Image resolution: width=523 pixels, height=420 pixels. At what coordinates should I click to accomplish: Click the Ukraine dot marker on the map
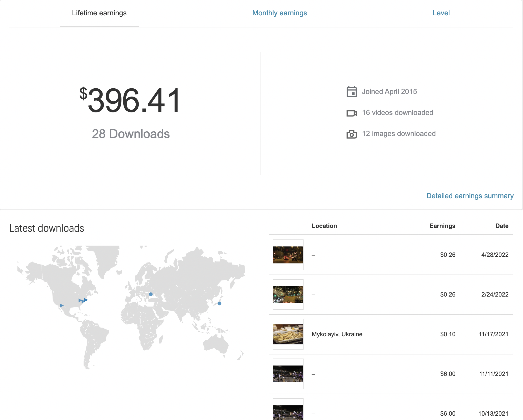click(151, 294)
